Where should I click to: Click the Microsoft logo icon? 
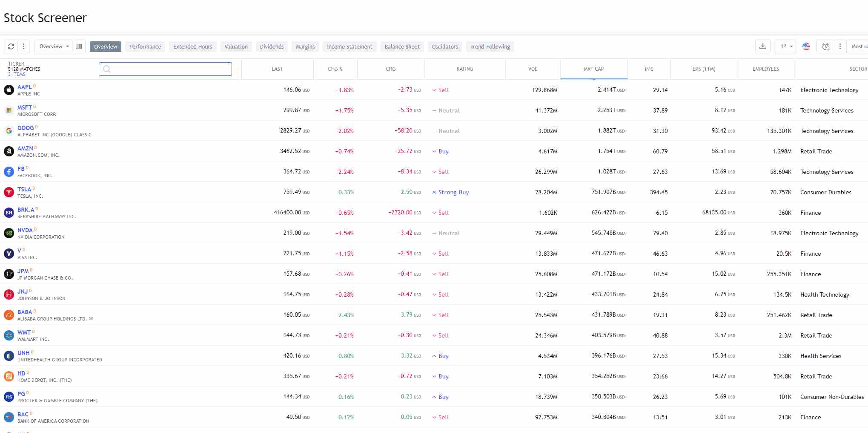pos(9,110)
